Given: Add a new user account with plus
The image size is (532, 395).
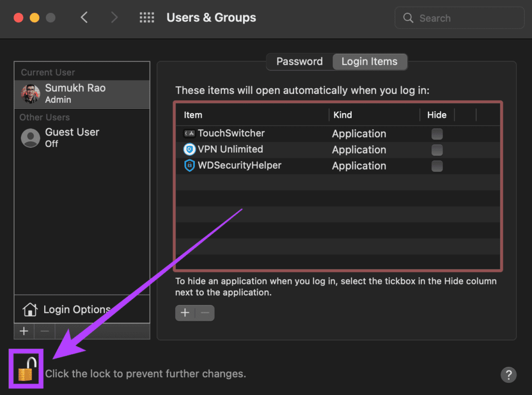Looking at the screenshot, I should click(x=24, y=331).
